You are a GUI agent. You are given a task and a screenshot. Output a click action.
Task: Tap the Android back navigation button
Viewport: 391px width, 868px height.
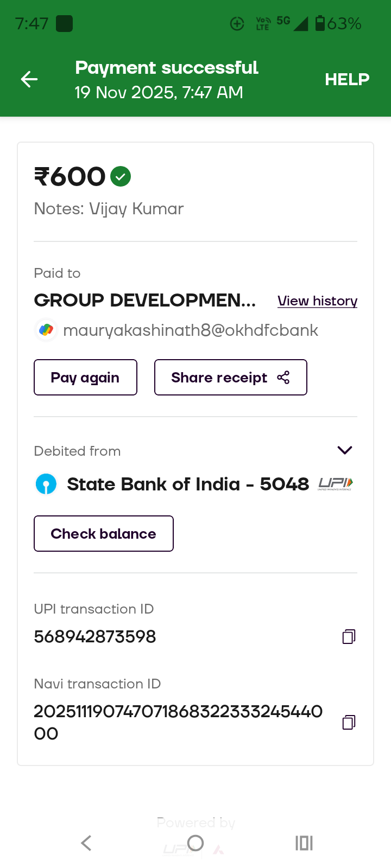tap(86, 843)
